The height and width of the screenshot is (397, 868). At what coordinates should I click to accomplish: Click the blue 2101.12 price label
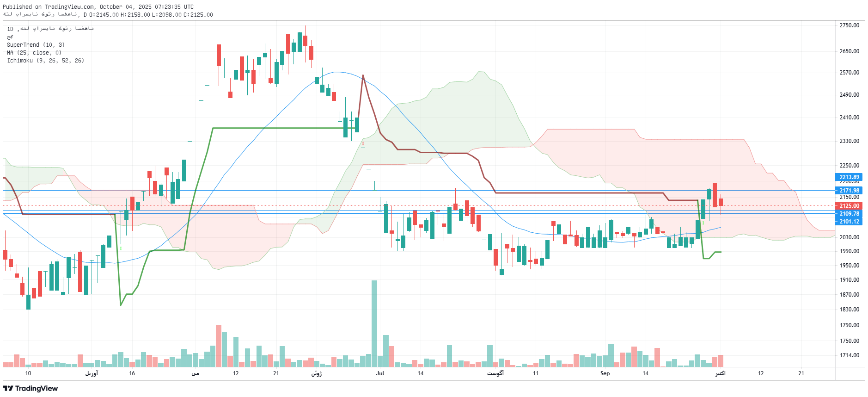[849, 222]
